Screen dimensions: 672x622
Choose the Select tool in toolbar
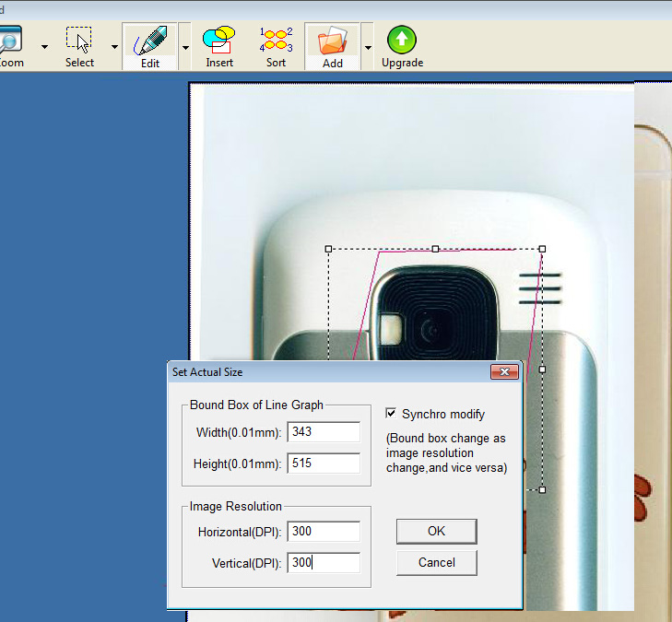[79, 41]
